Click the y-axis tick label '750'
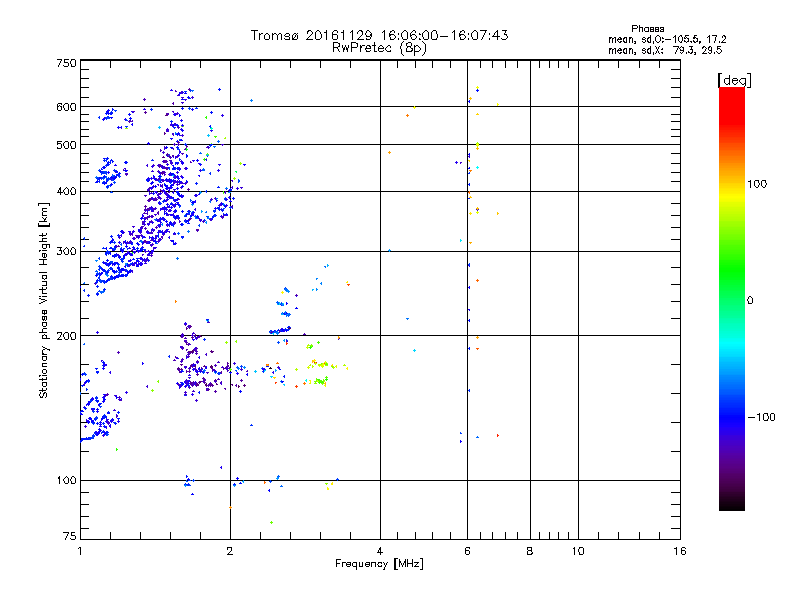This screenshot has width=800, height=600. tap(66, 63)
